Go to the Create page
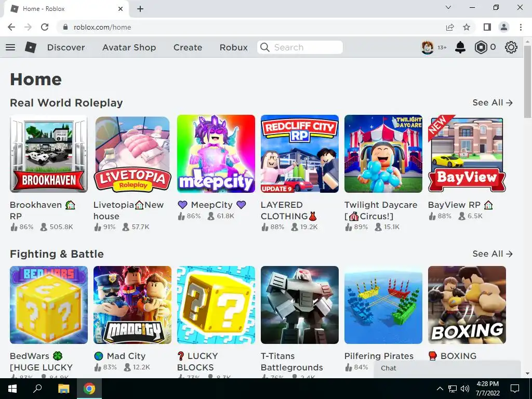Image resolution: width=532 pixels, height=399 pixels. 188,47
